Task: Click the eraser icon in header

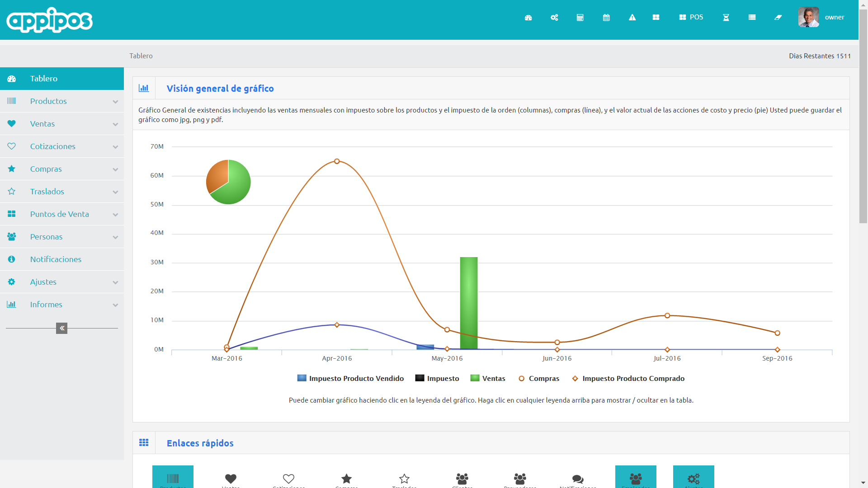Action: [778, 18]
